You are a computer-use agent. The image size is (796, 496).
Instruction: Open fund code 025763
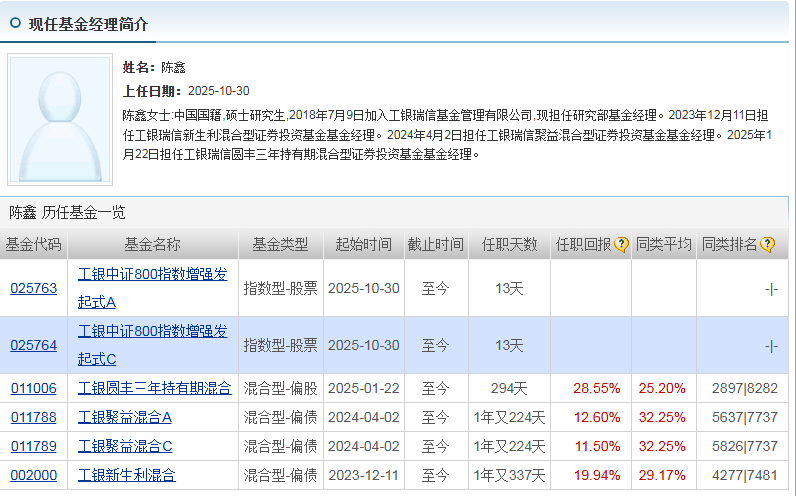(x=34, y=288)
